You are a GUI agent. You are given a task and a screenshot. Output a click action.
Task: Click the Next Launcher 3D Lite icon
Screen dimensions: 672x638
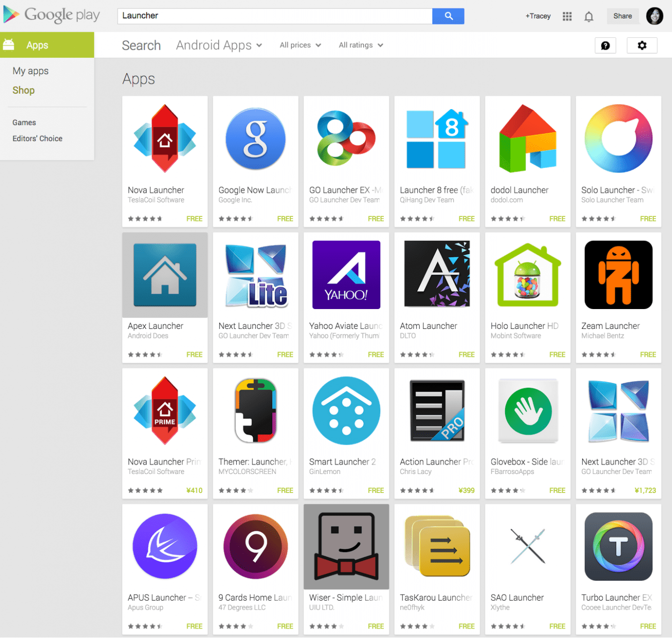tap(256, 275)
